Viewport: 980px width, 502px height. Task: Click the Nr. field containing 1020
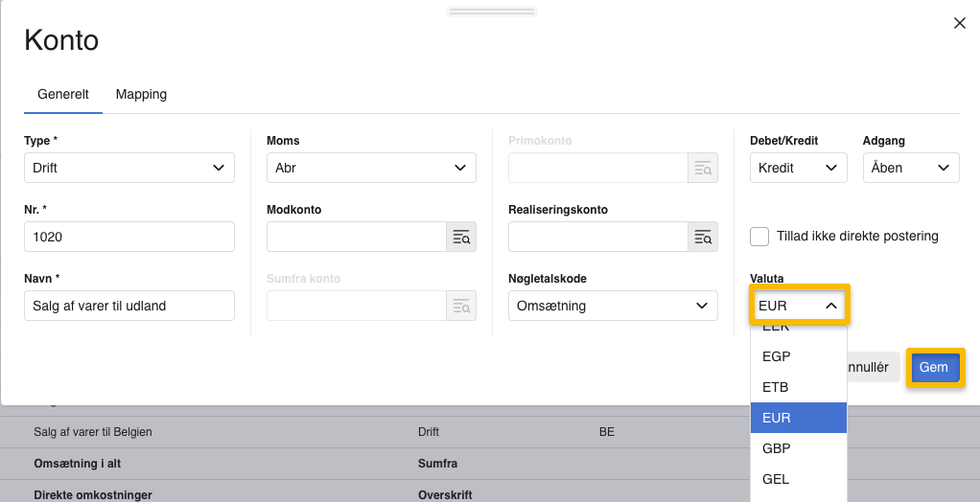(128, 237)
